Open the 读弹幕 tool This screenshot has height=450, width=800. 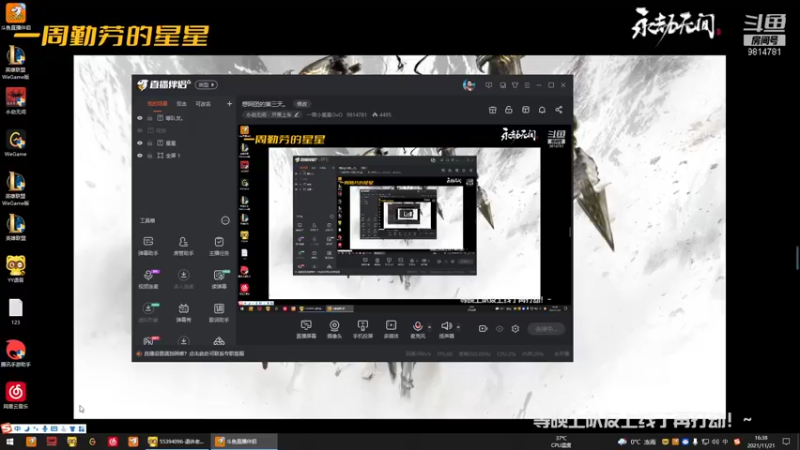point(219,279)
